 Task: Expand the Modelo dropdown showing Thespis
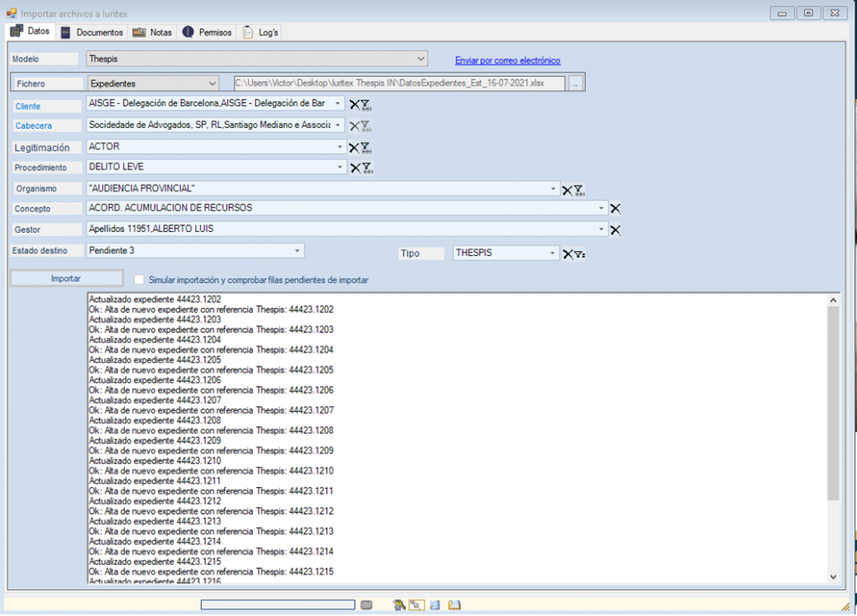point(421,59)
